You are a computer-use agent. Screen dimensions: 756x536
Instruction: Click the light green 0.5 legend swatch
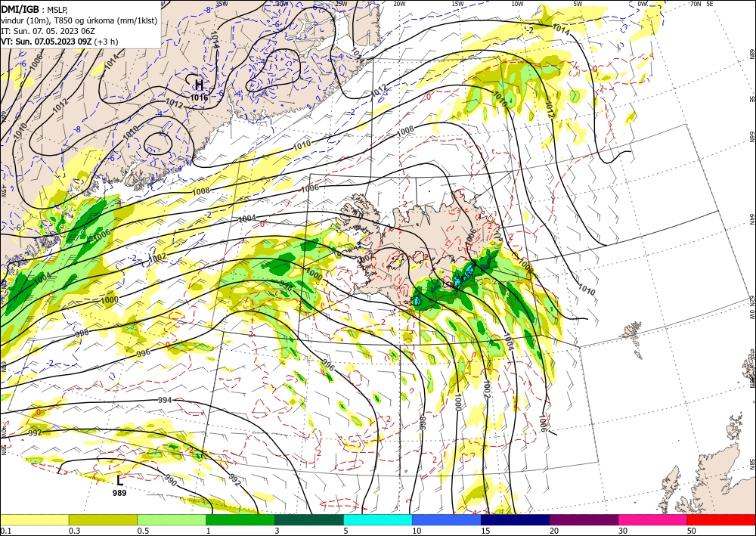tap(172, 519)
